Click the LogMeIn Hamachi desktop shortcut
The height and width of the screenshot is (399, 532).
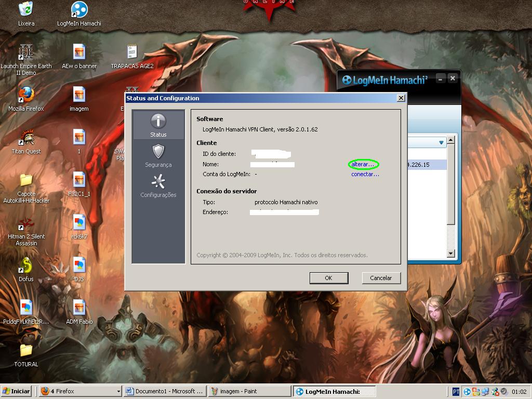[x=79, y=10]
